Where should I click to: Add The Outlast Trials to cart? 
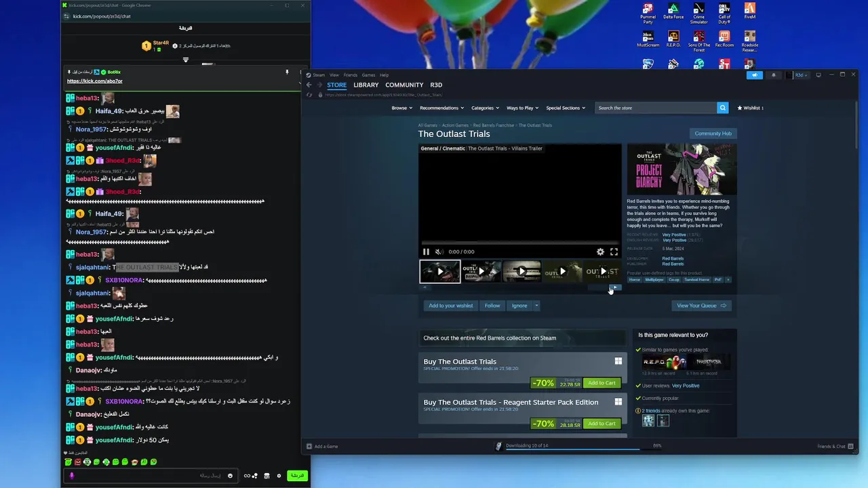(x=601, y=383)
